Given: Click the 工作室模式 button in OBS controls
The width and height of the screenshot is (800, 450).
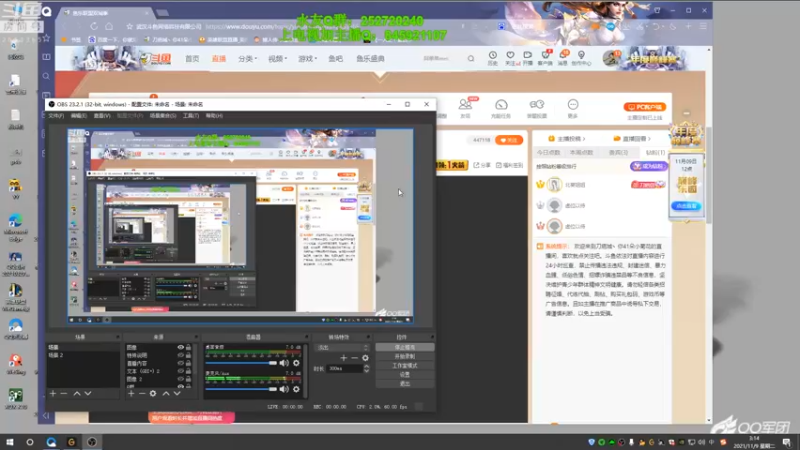Looking at the screenshot, I should (x=405, y=366).
